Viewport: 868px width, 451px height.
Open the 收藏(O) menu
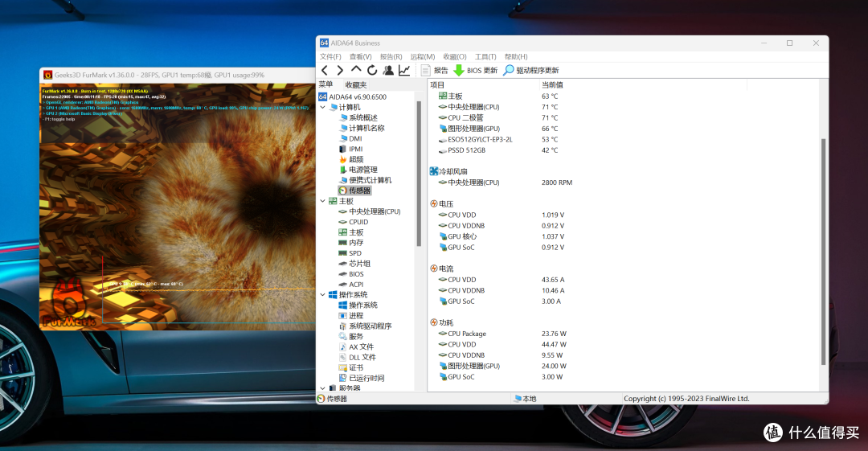point(454,56)
